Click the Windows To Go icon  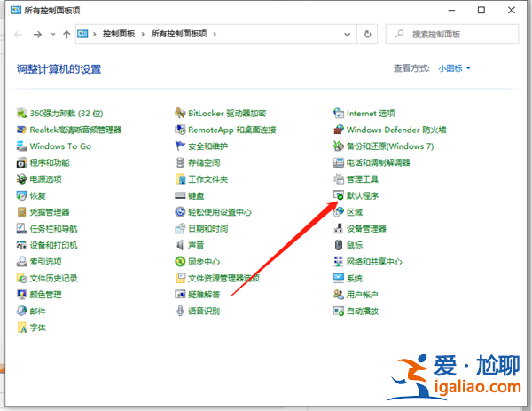(21, 146)
